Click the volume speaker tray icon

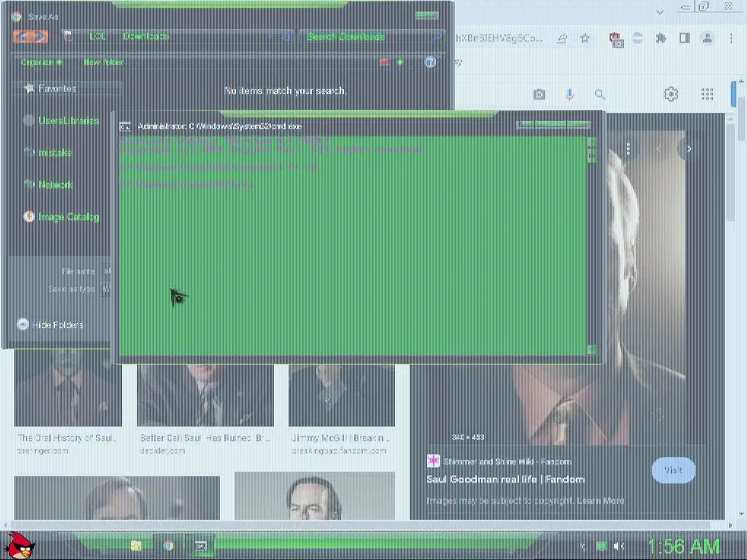[619, 546]
